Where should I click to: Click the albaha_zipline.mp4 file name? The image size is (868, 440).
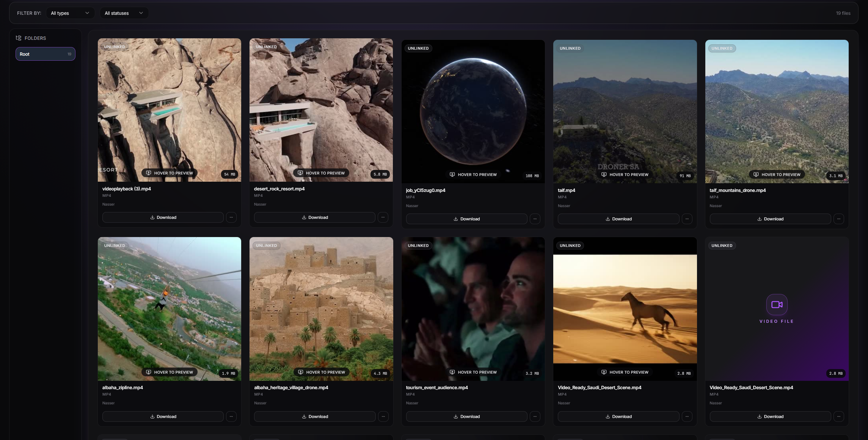click(122, 388)
